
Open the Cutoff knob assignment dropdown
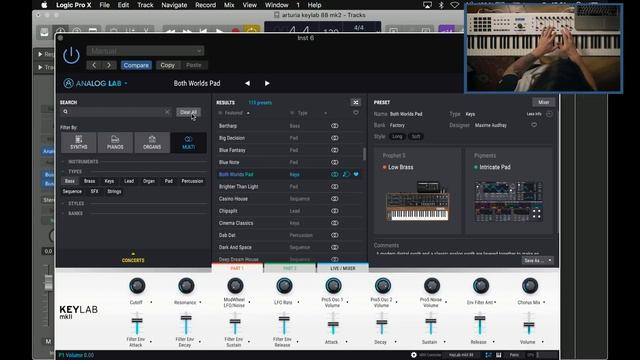[151, 302]
